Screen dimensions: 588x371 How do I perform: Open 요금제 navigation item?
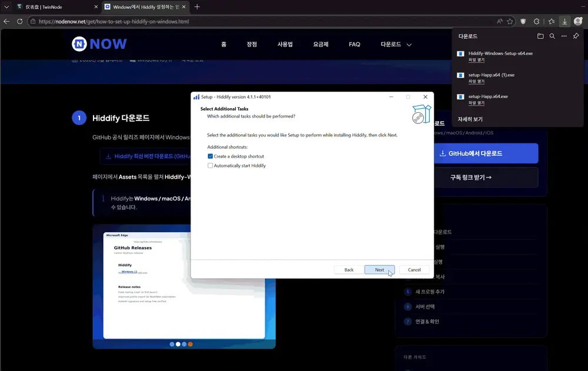point(320,44)
